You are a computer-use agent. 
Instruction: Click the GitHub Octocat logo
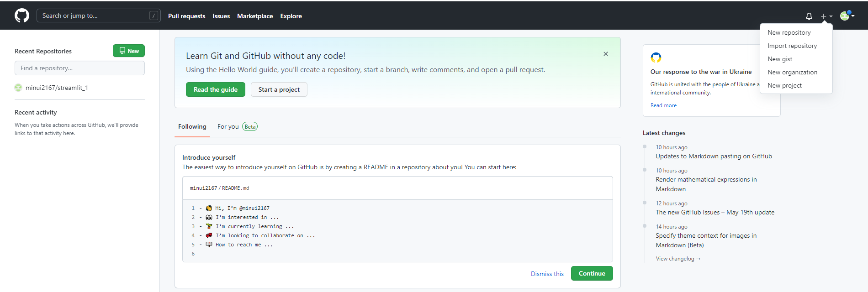click(x=22, y=16)
